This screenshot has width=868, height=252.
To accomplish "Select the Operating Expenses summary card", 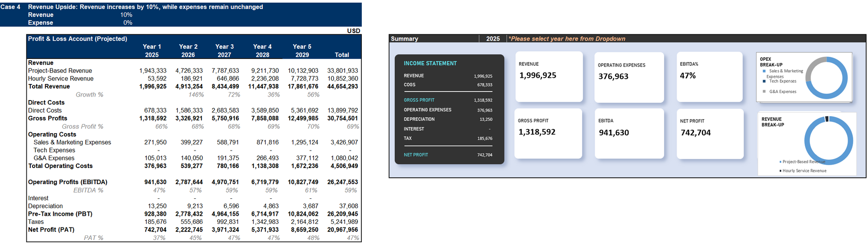I will [x=629, y=77].
